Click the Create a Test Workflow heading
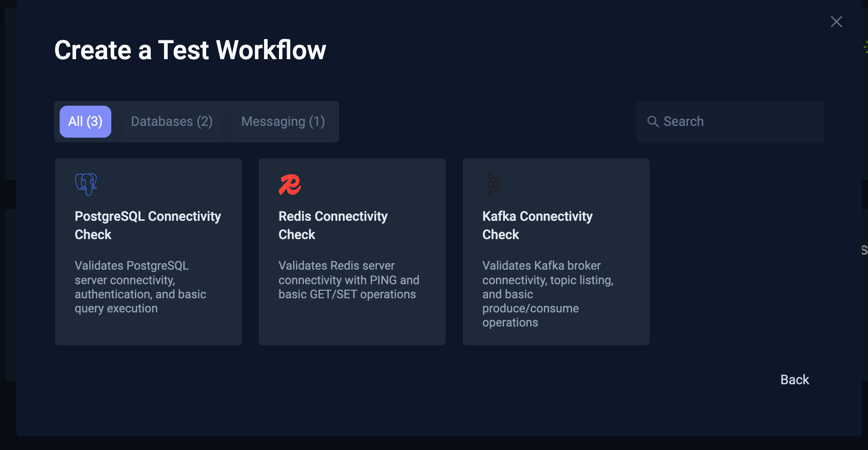868x450 pixels. point(190,50)
